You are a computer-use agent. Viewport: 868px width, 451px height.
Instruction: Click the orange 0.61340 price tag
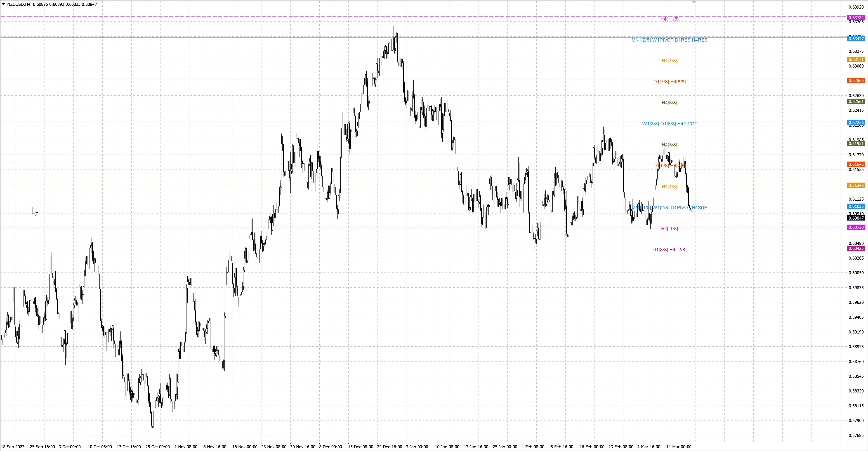[x=856, y=185]
